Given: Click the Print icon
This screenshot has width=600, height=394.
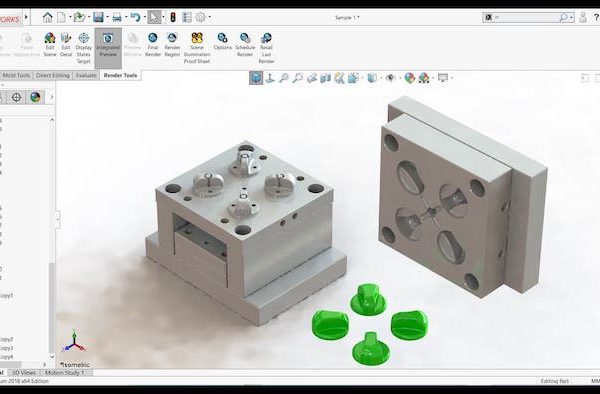Looking at the screenshot, I should tap(117, 18).
